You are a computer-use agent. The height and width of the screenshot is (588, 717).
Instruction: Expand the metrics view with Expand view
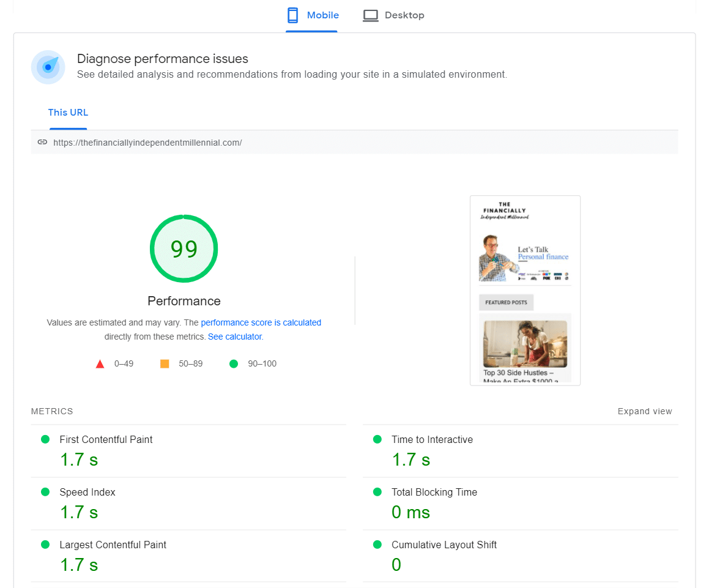645,411
